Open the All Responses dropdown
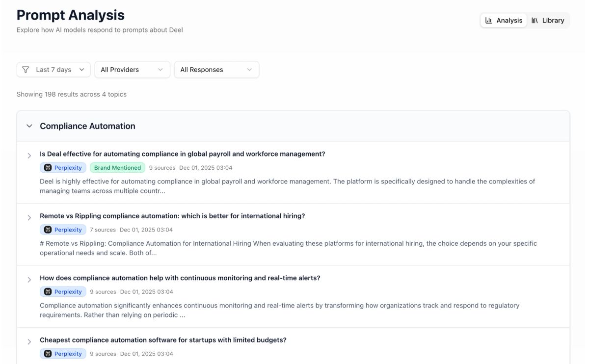The height and width of the screenshot is (364, 589). click(216, 70)
